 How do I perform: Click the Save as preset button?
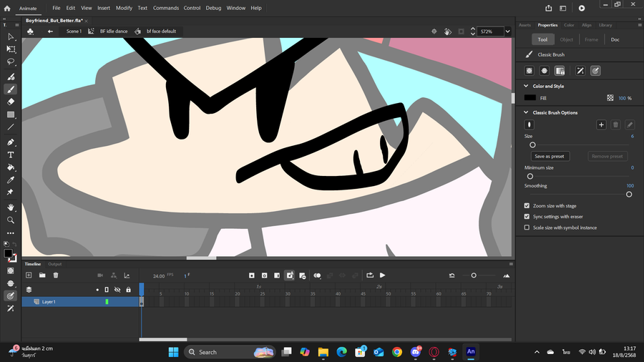[x=550, y=157]
